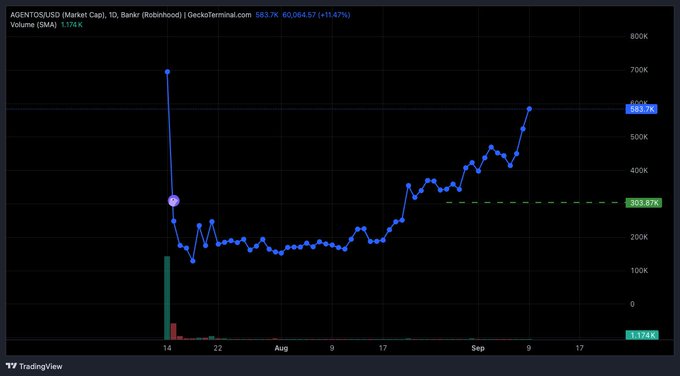Screen dimensions: 680x376
Task: Click the Sep date axis label
Action: (478, 348)
